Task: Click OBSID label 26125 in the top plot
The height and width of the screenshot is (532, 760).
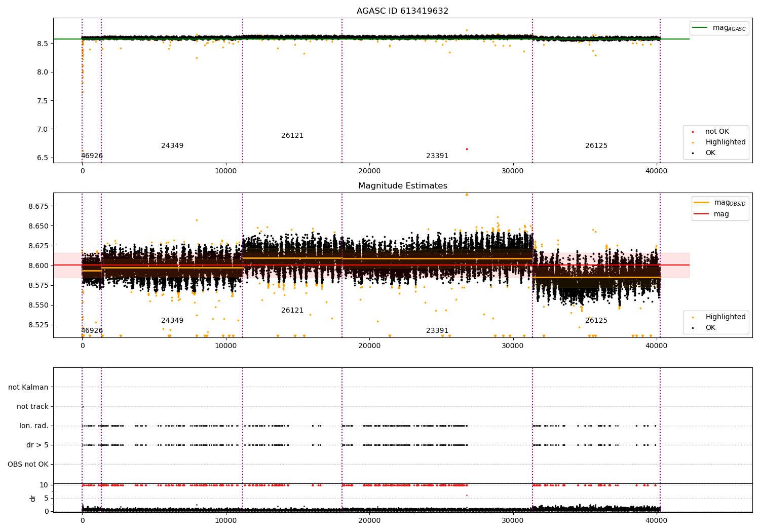Action: 596,146
